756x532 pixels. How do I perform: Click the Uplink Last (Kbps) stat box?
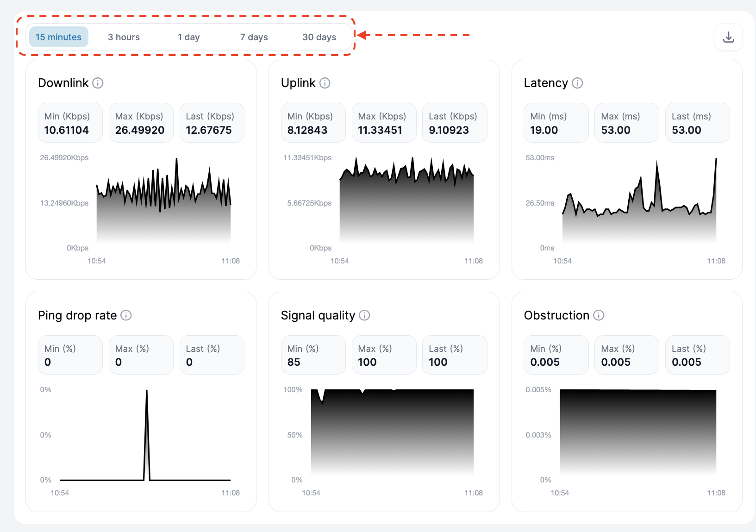click(454, 123)
